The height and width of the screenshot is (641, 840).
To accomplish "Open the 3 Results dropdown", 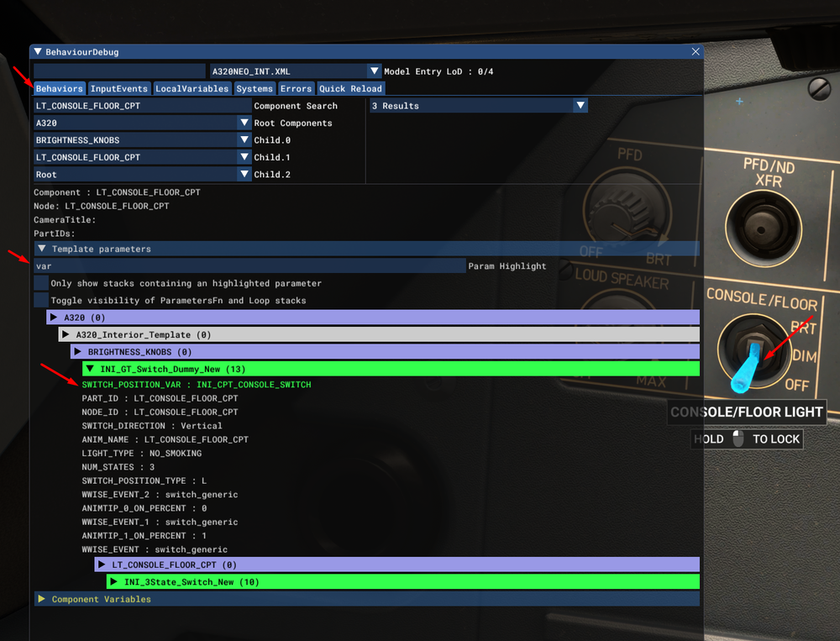I will coord(580,106).
